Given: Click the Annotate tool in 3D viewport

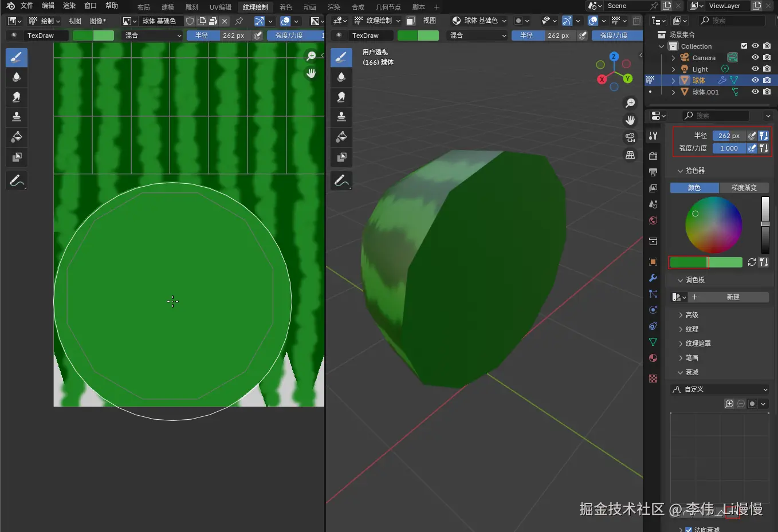Looking at the screenshot, I should coord(341,181).
